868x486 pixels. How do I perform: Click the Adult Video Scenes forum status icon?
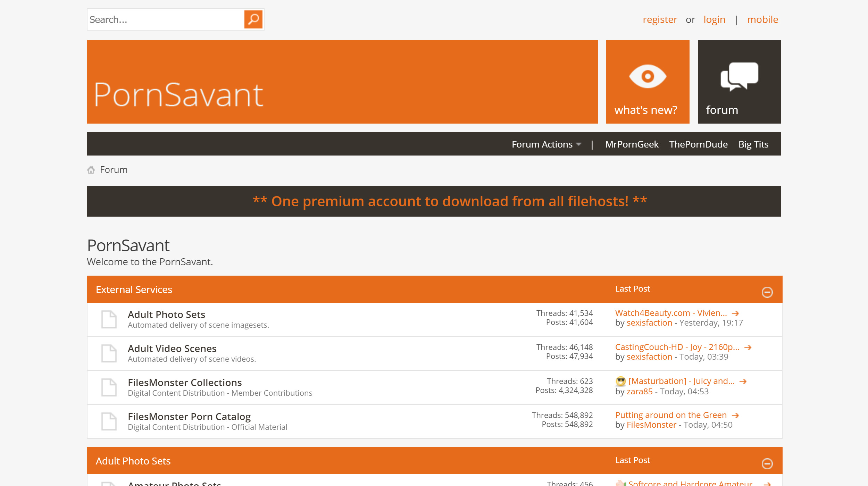pos(109,353)
